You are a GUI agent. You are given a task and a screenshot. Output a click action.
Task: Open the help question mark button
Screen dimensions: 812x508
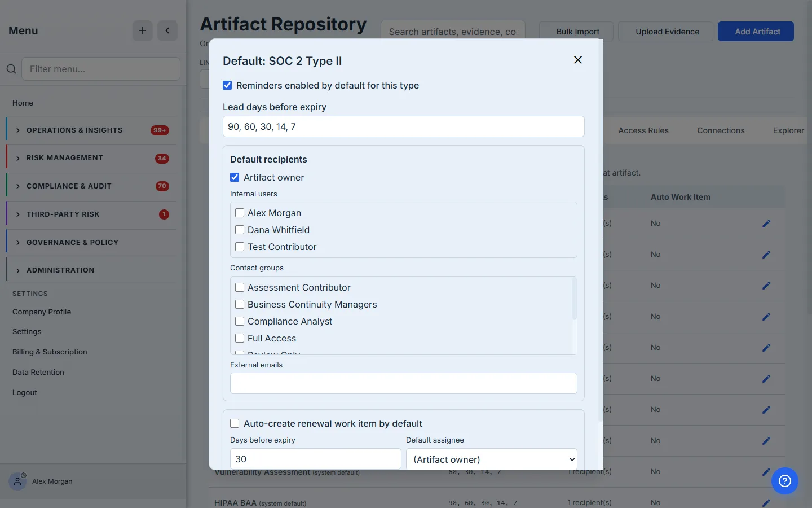tap(785, 481)
